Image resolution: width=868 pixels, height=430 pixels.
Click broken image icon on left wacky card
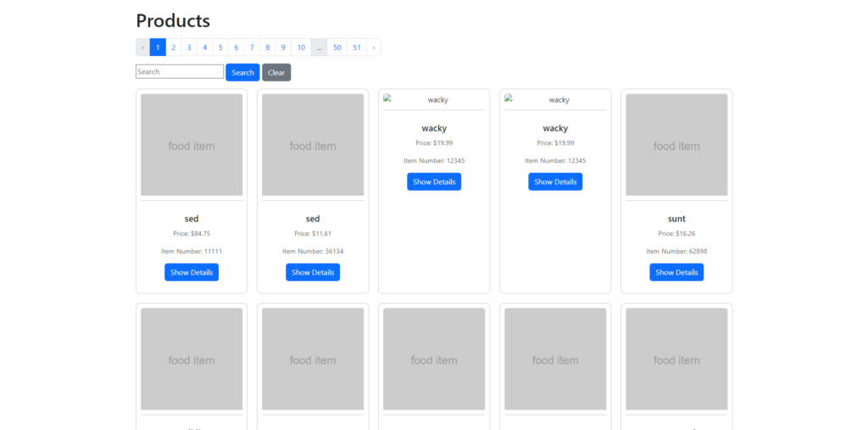tap(387, 99)
